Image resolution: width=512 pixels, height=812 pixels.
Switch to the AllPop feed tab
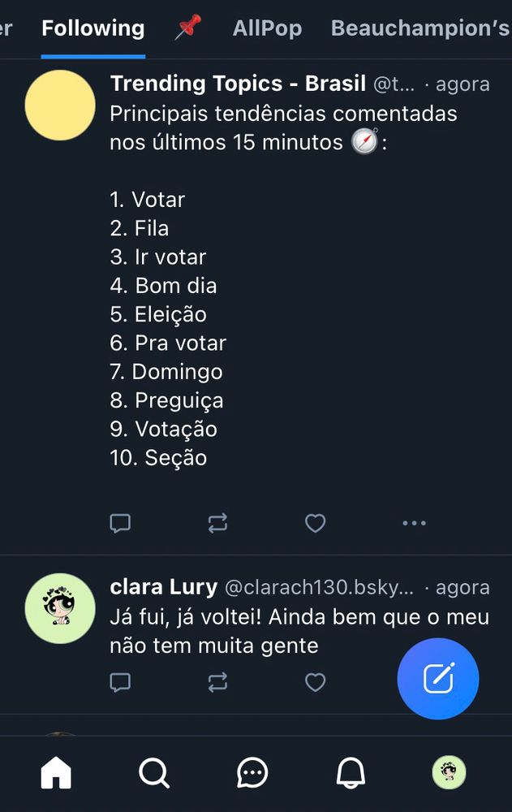267,29
